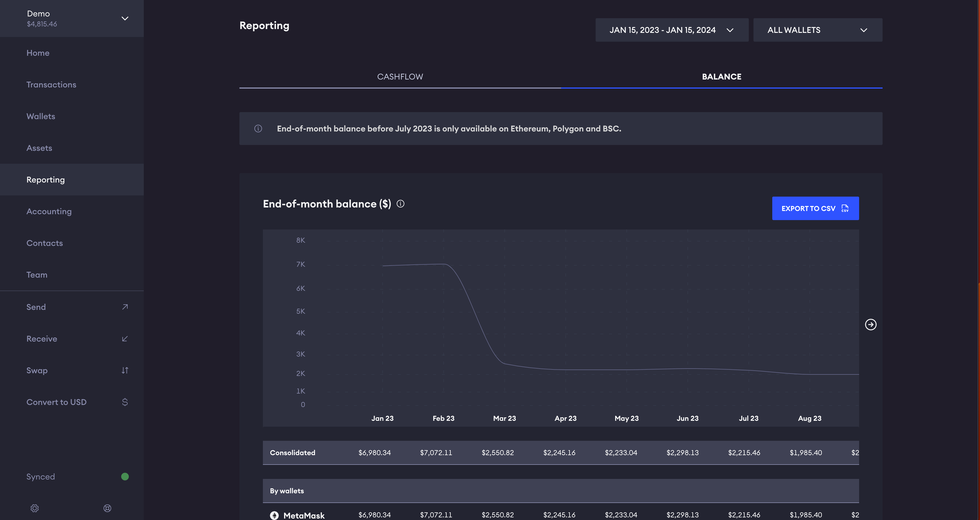Click Export to CSV button

[815, 208]
